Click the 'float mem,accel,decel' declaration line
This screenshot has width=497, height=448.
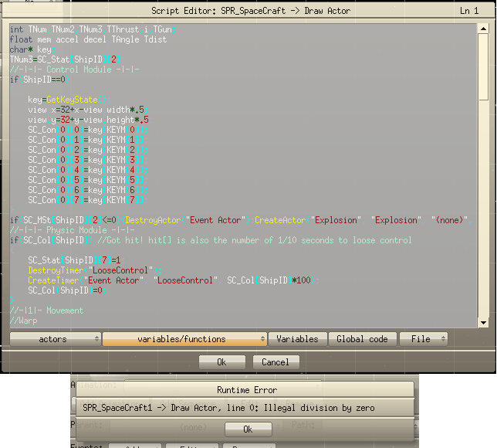pyautogui.click(x=90, y=39)
